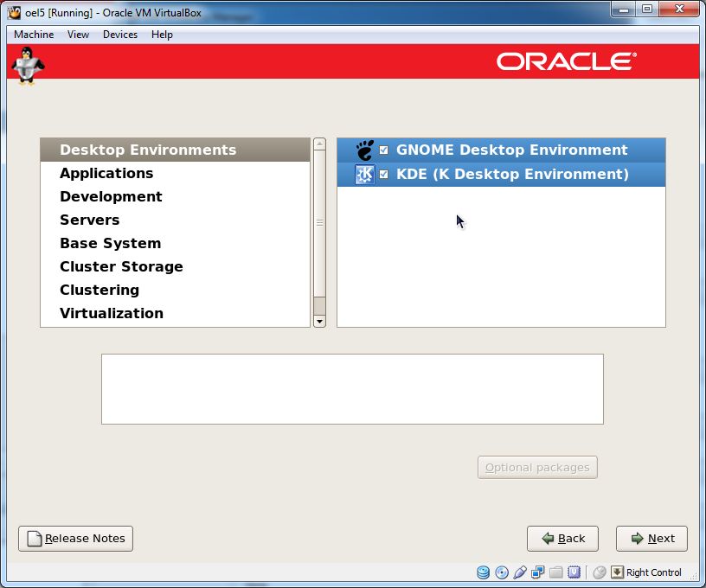Open the Help menu

point(162,35)
